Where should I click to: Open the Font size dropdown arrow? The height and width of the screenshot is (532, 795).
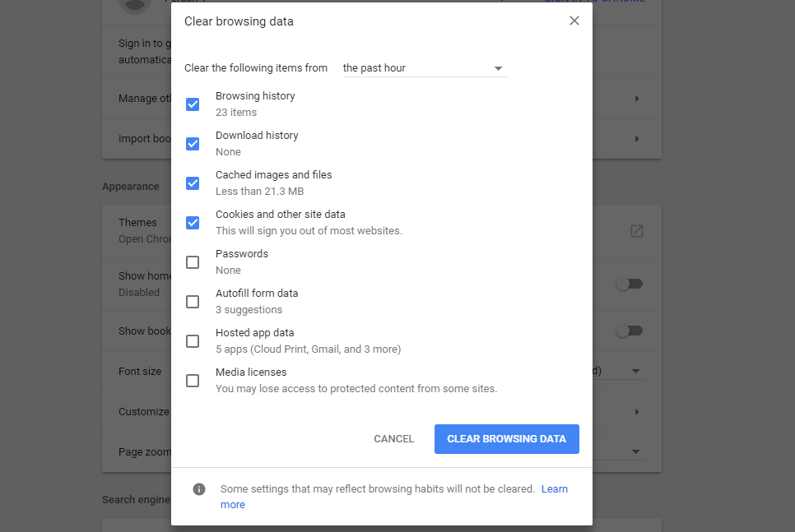[x=635, y=372]
